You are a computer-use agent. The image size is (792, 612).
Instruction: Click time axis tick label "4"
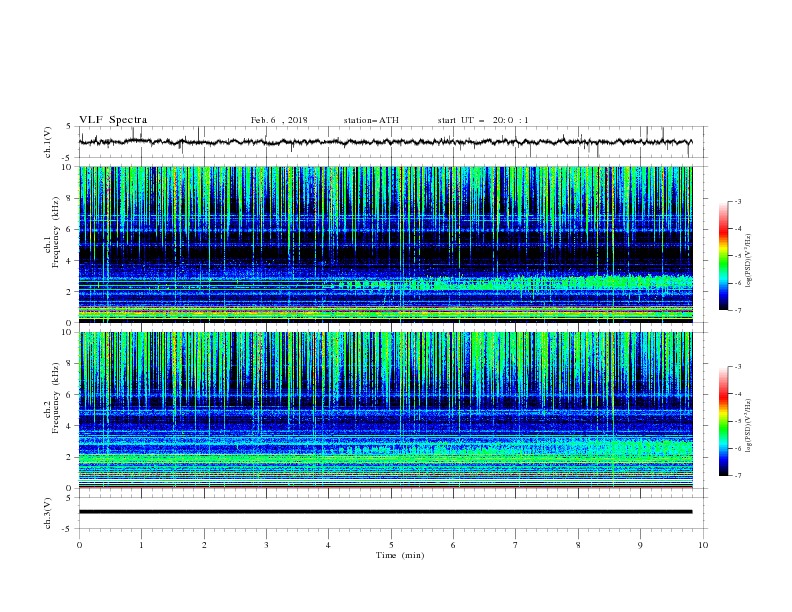[328, 545]
